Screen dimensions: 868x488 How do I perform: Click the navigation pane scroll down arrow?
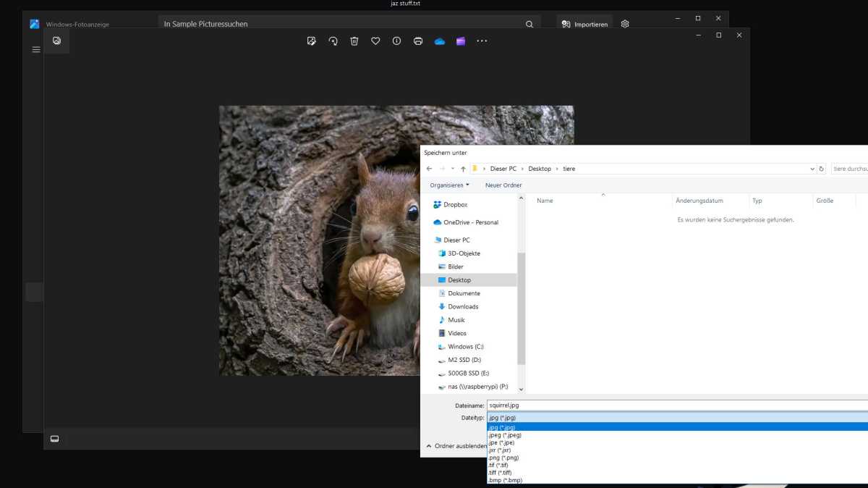pyautogui.click(x=522, y=389)
